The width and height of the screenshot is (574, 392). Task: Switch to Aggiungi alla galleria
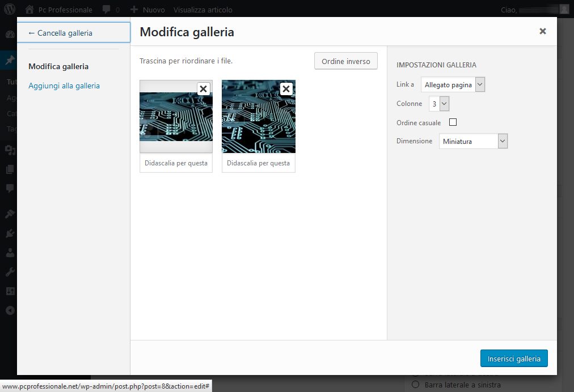pos(64,86)
